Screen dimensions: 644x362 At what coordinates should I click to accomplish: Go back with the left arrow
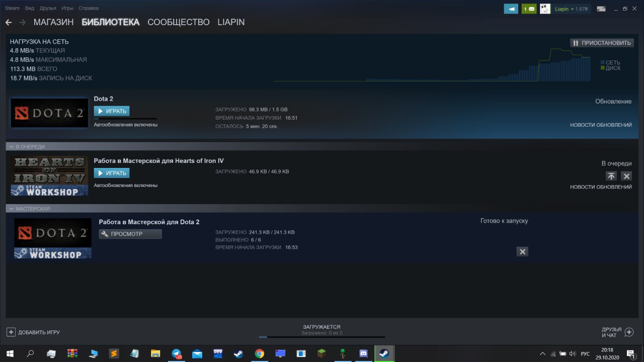coord(9,23)
